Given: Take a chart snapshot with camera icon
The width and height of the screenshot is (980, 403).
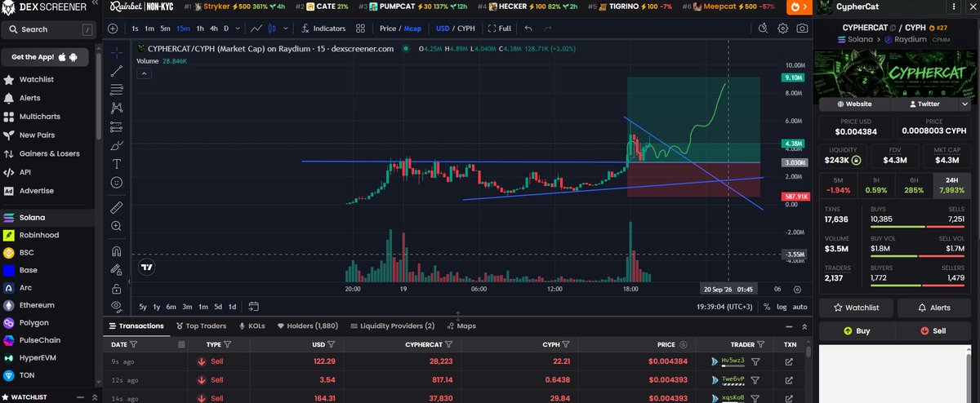Looking at the screenshot, I should [x=803, y=29].
